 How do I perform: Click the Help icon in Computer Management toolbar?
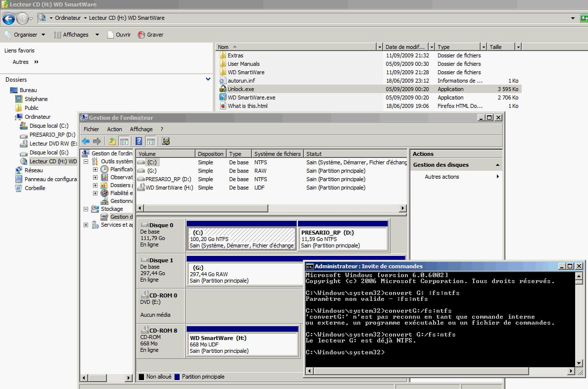click(x=139, y=141)
